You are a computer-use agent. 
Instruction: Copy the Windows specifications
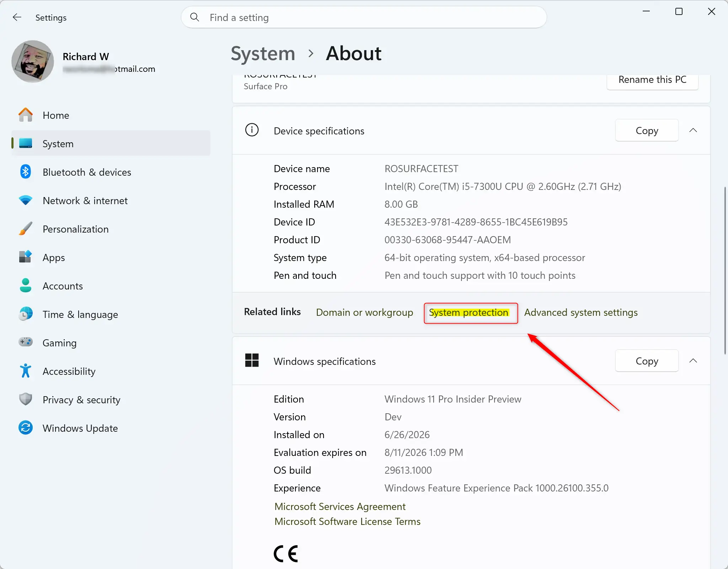[x=647, y=361]
